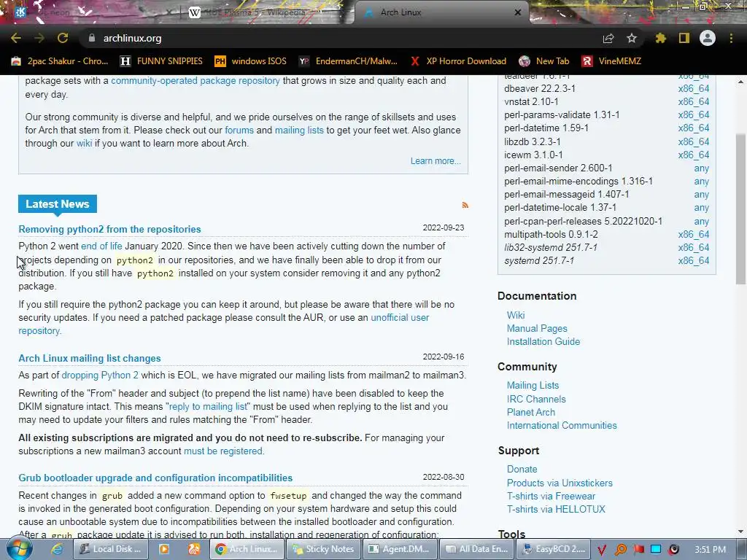Open the 2pac Shakur bookmark
Viewport: 747px width, 560px height.
[x=60, y=61]
